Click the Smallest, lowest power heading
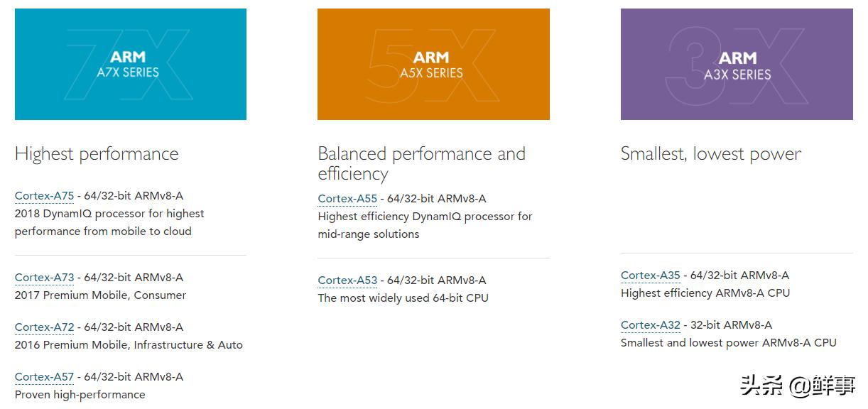 pyautogui.click(x=710, y=154)
